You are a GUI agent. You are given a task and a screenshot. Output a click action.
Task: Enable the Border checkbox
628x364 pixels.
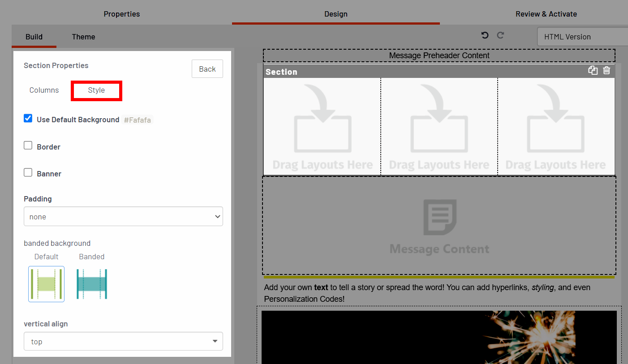[x=28, y=146]
